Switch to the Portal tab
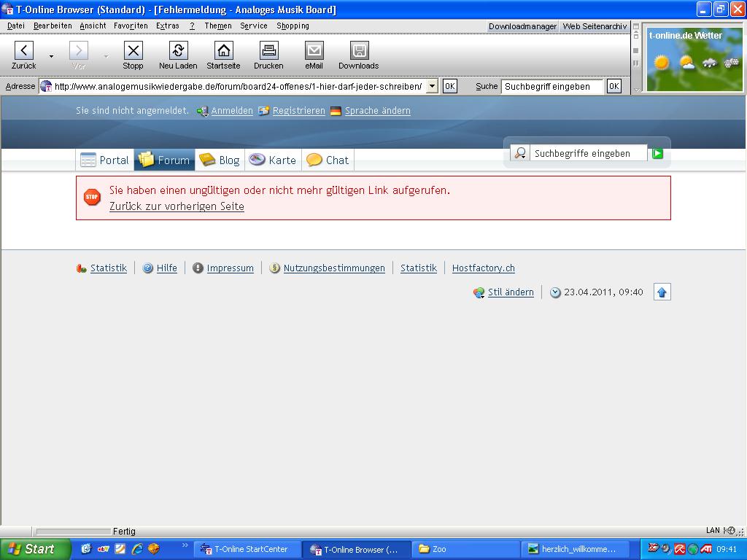This screenshot has height=560, width=747. 105,160
